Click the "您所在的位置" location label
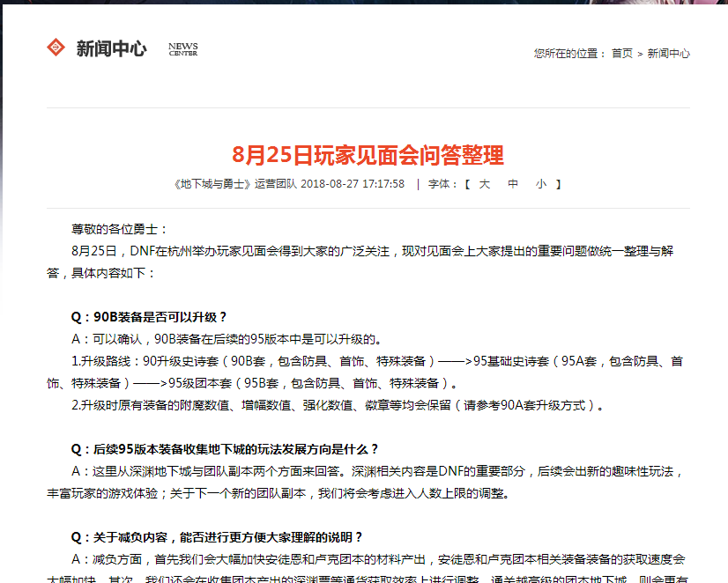 point(569,54)
